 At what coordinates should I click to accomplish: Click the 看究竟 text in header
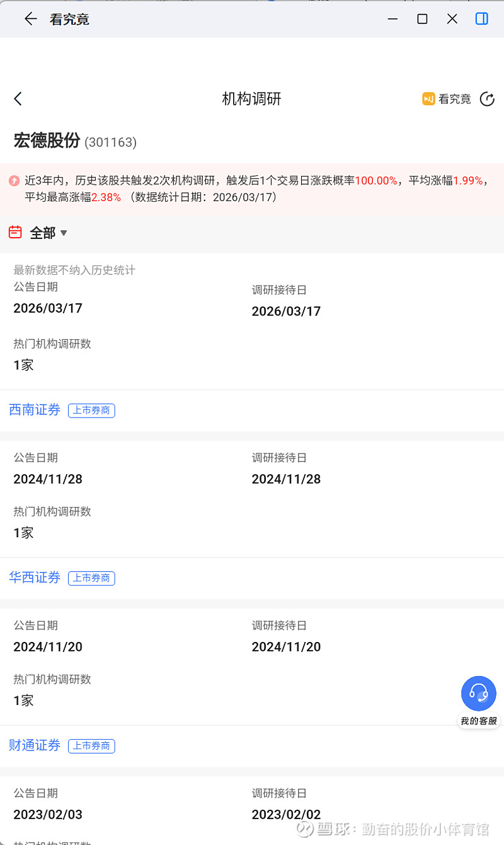455,99
